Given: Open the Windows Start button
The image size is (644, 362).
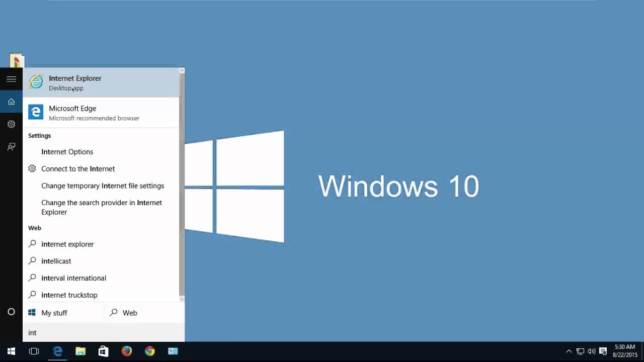Looking at the screenshot, I should [11, 351].
